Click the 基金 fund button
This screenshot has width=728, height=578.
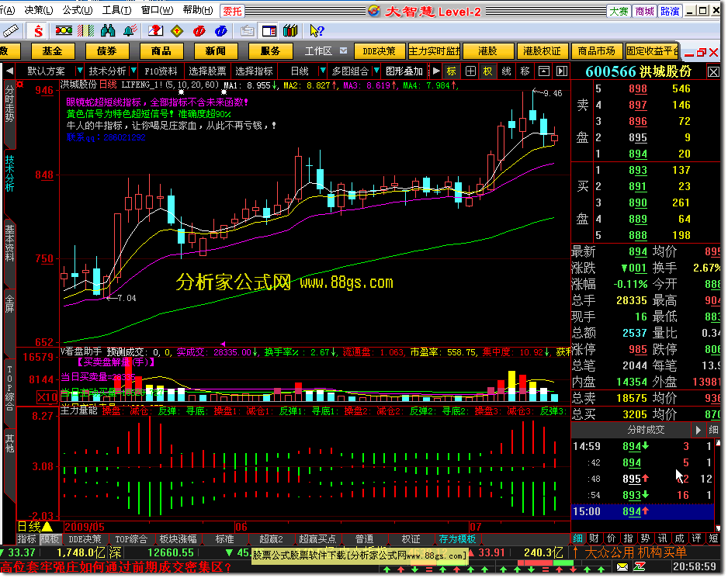[52, 51]
